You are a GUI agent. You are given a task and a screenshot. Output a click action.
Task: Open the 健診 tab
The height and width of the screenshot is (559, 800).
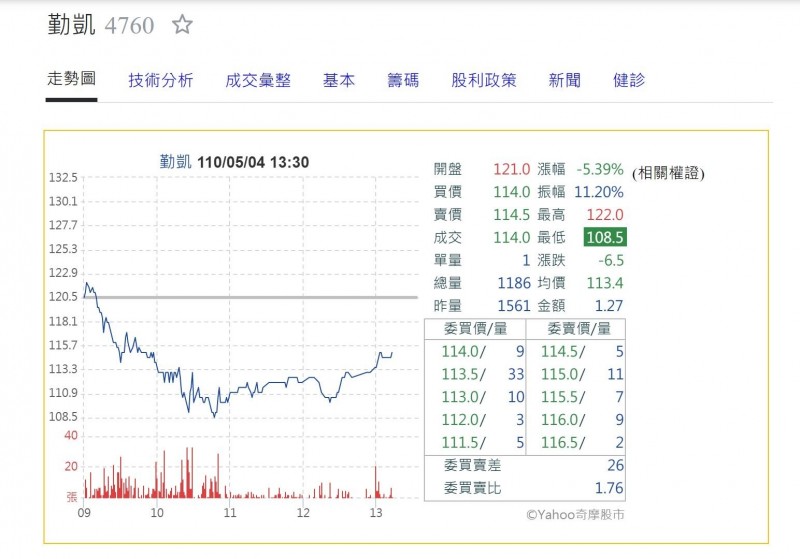pos(629,81)
